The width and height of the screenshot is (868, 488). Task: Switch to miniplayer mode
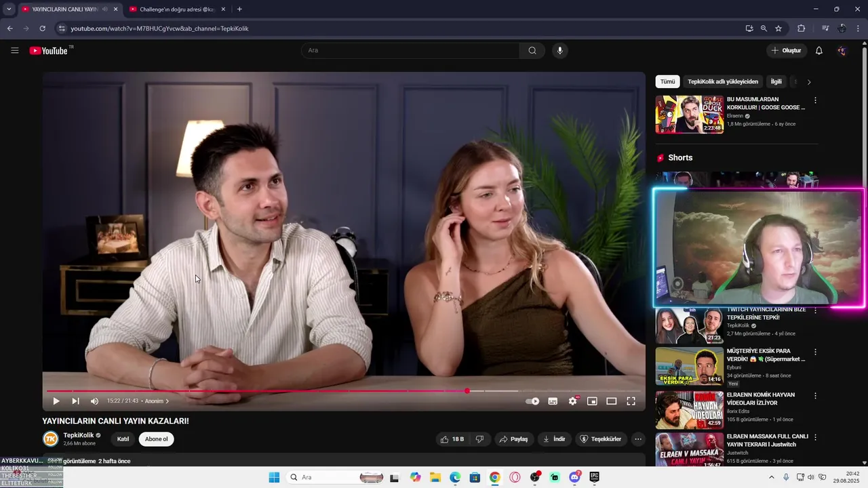click(592, 401)
